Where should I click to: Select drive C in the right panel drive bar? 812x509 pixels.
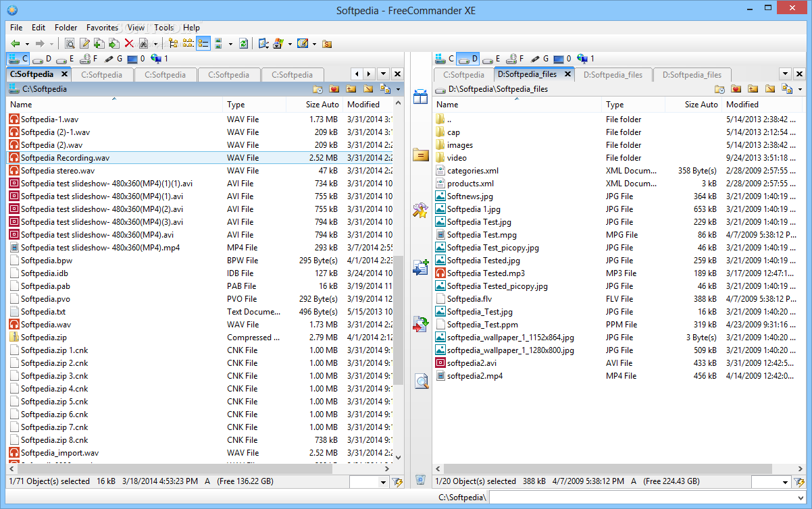pos(445,59)
